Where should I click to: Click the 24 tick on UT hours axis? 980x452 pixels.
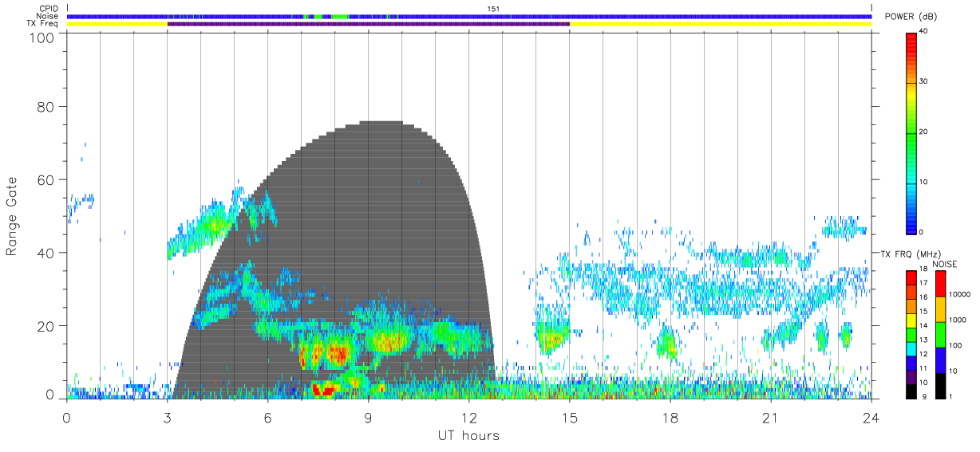click(871, 417)
